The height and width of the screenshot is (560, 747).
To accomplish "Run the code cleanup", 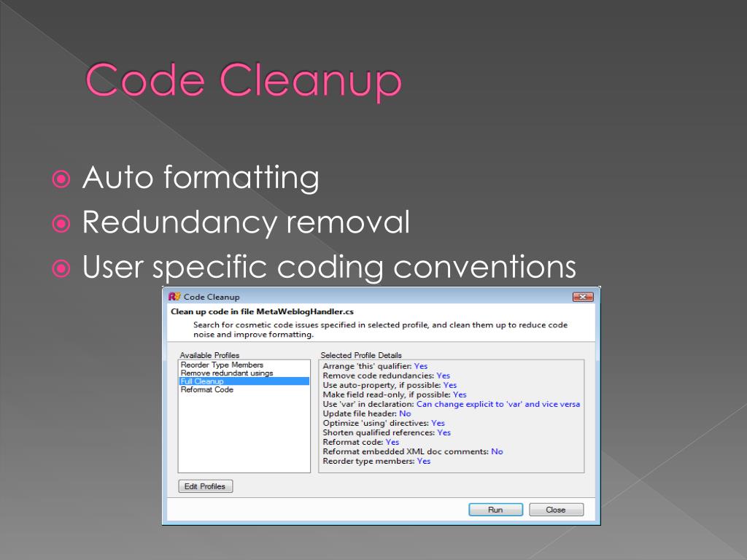I will coord(495,510).
